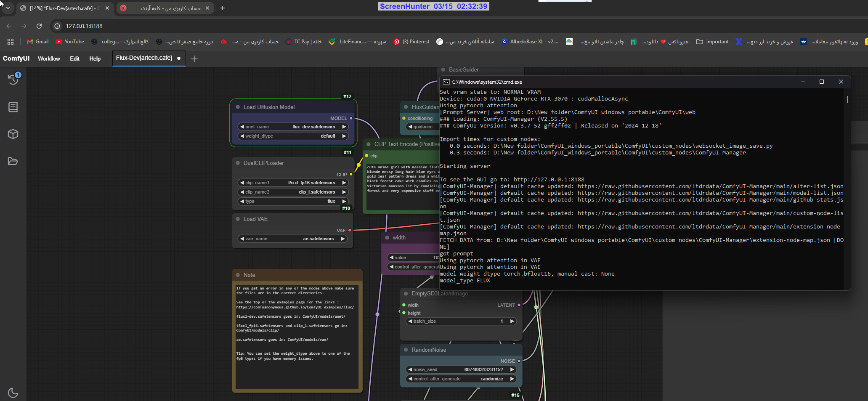Open the queue history sidebar icon
The width and height of the screenshot is (868, 401).
pos(13,79)
